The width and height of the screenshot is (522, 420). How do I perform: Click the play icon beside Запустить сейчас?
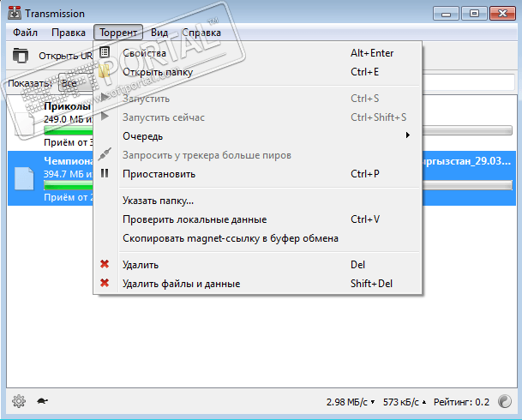coord(105,117)
